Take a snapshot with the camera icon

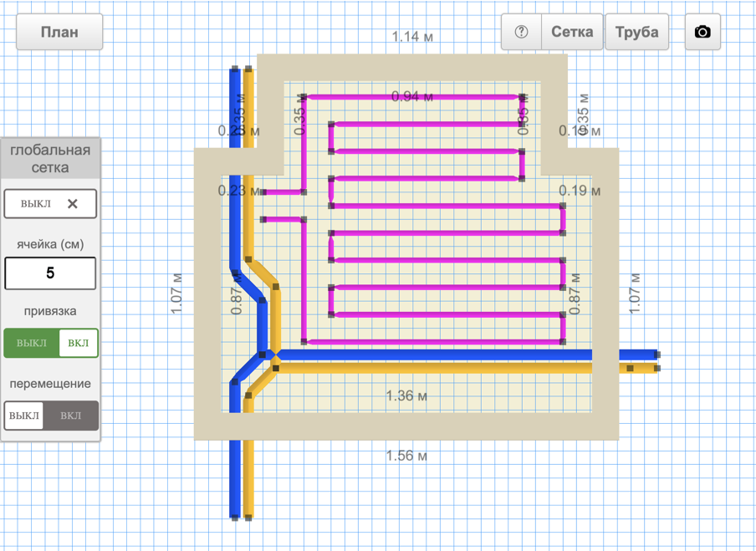pos(702,33)
